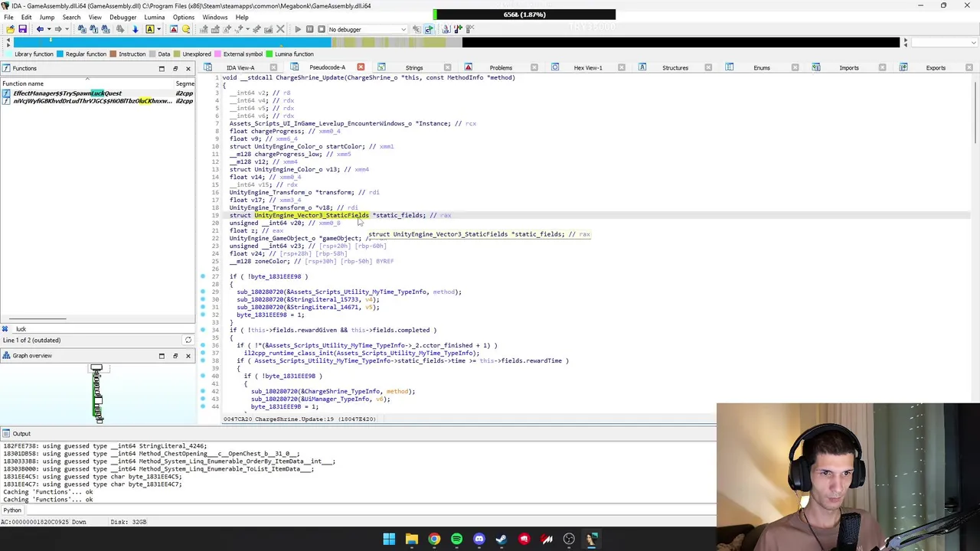Close the Graph overview panel

pos(188,355)
